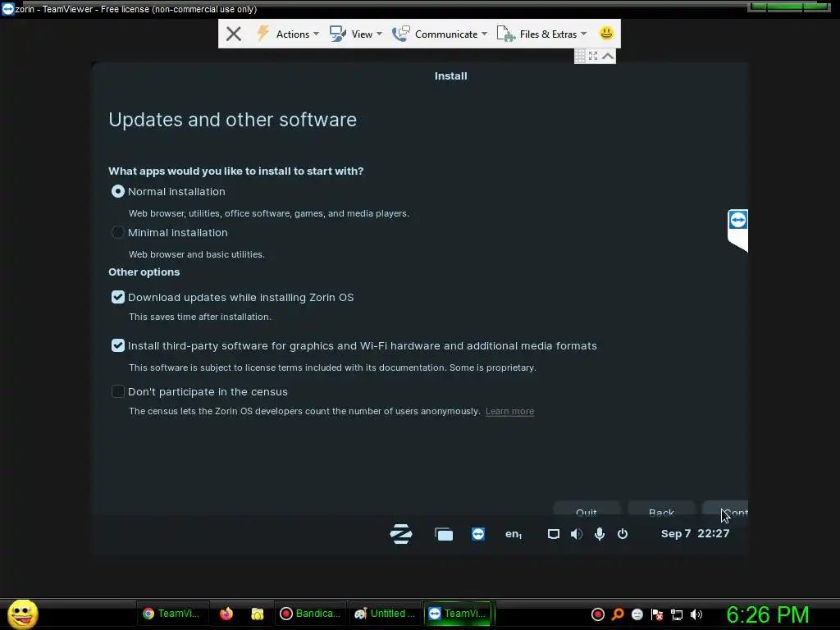
Task: Launch Firefox from the host taskbar
Action: [226, 614]
